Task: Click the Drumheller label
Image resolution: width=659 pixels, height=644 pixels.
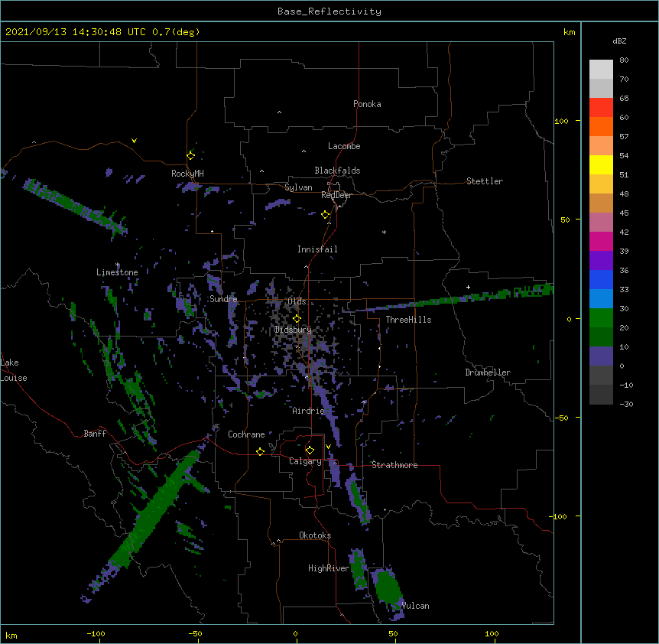Action: 488,372
